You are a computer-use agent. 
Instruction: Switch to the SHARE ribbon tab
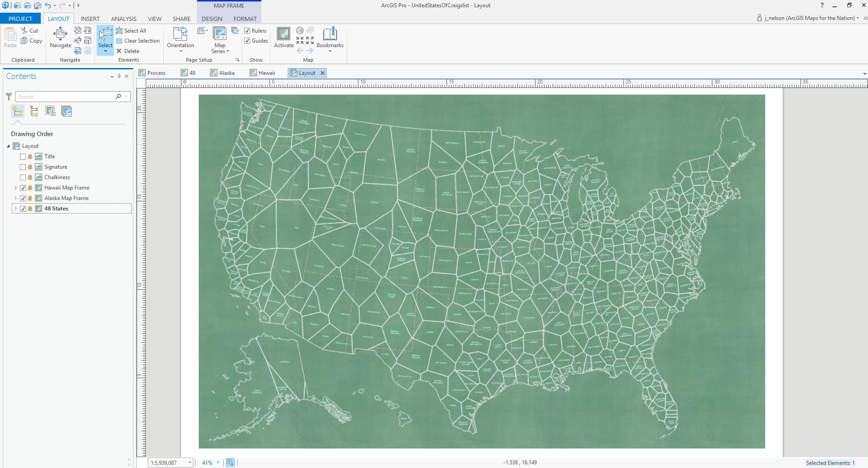[x=181, y=19]
